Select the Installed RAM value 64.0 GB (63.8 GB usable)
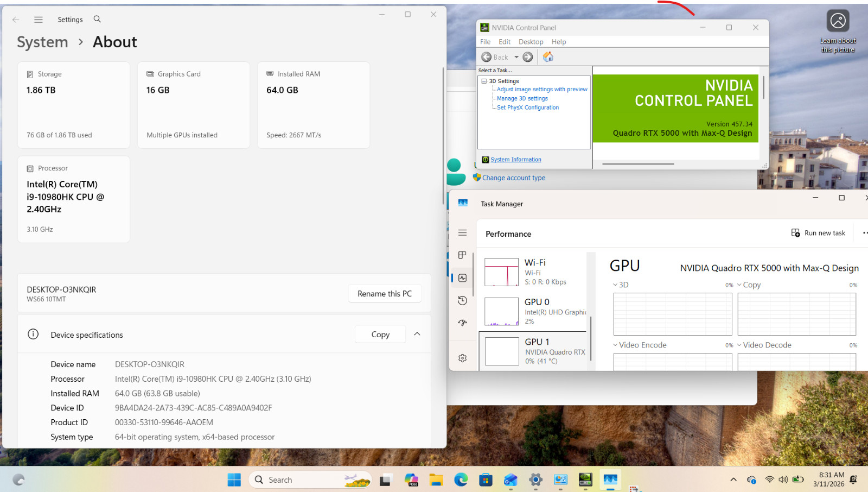The width and height of the screenshot is (868, 492). point(157,393)
